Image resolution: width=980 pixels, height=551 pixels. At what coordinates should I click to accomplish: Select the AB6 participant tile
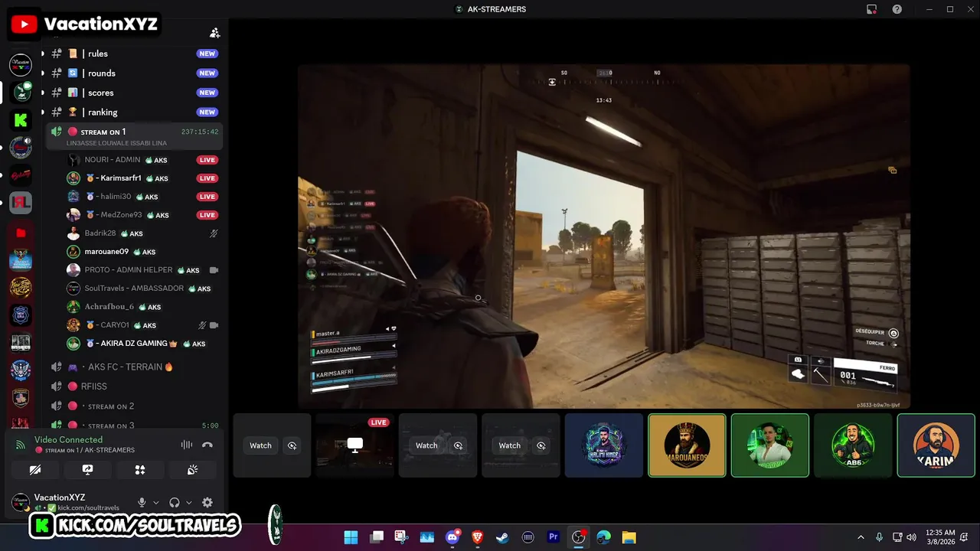click(853, 445)
